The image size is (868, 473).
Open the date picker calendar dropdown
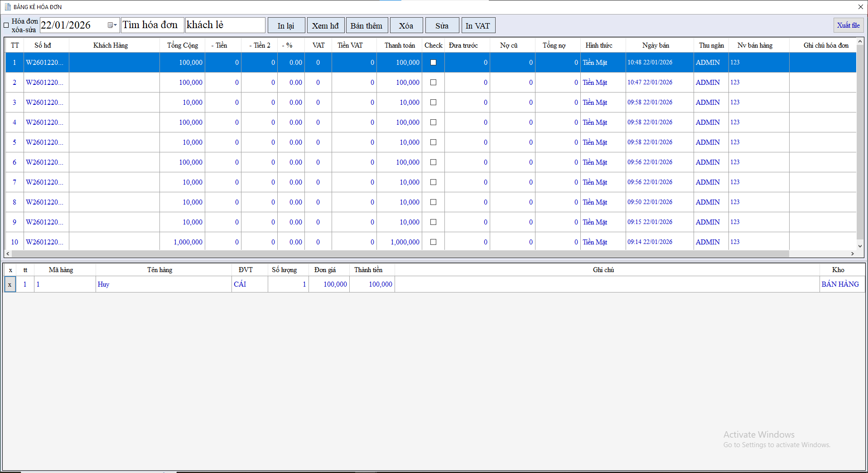point(112,25)
